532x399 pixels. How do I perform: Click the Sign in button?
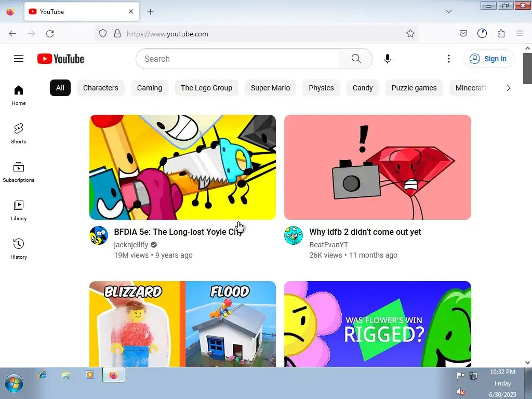point(488,59)
